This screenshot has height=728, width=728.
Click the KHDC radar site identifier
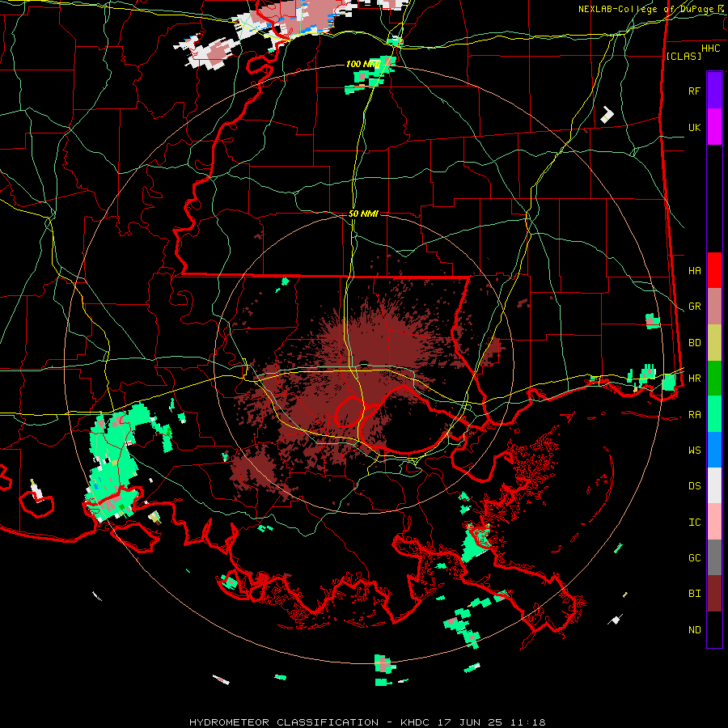tap(416, 722)
